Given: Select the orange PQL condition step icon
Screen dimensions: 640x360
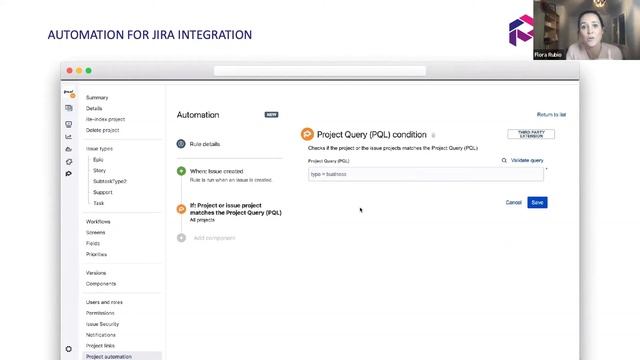Looking at the screenshot, I should [x=181, y=209].
